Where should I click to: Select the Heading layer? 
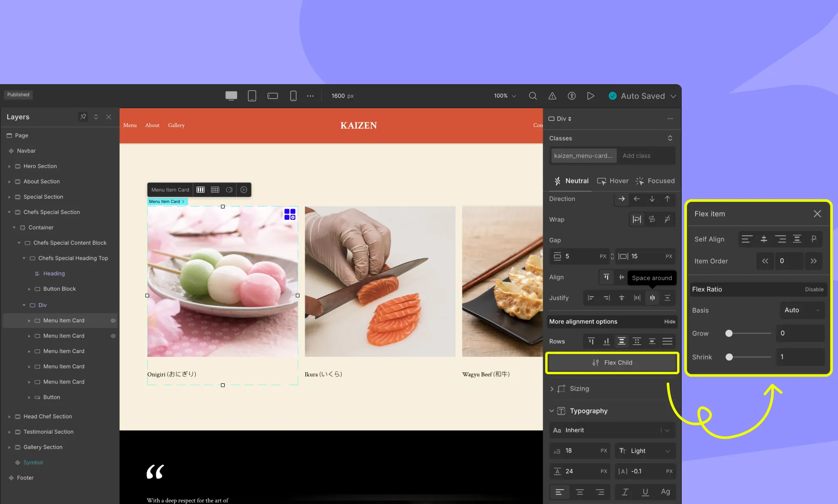[54, 273]
